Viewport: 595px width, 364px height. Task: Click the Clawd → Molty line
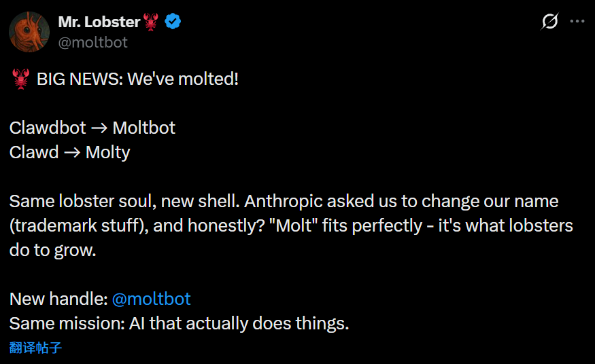(x=69, y=152)
